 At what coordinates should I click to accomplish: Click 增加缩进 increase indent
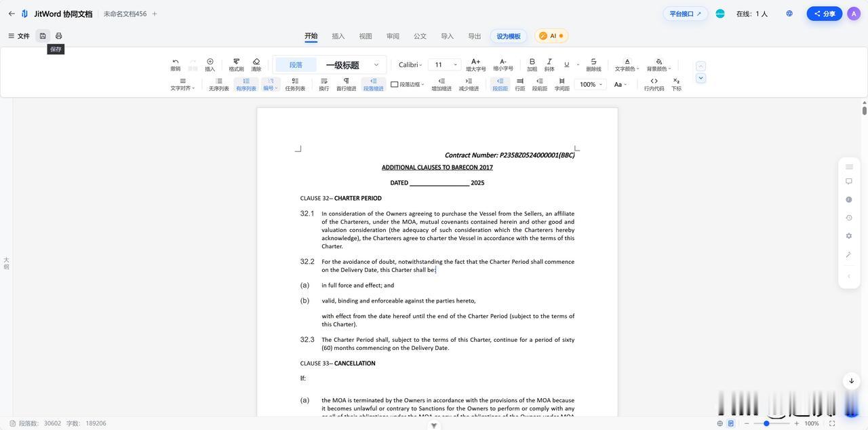441,84
